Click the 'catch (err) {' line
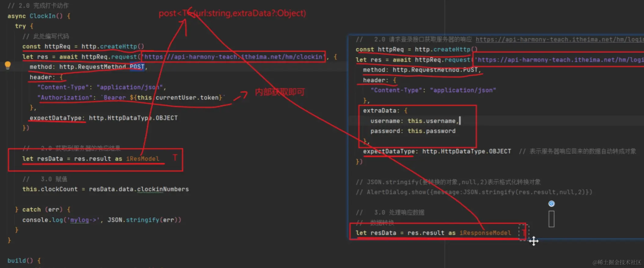644x268 pixels. pyautogui.click(x=43, y=210)
